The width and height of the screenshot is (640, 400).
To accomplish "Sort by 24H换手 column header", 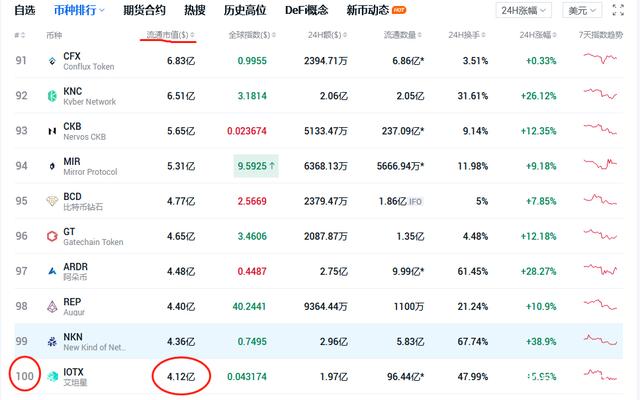I will click(x=467, y=35).
